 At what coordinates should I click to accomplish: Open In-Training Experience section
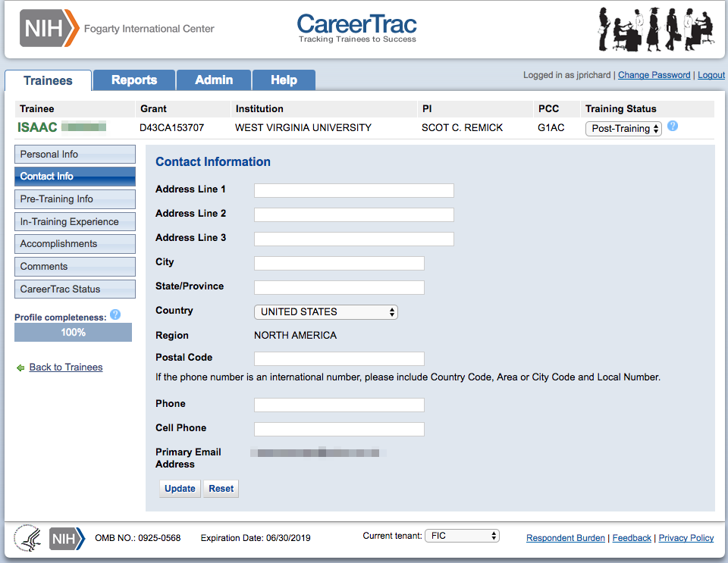tap(75, 222)
